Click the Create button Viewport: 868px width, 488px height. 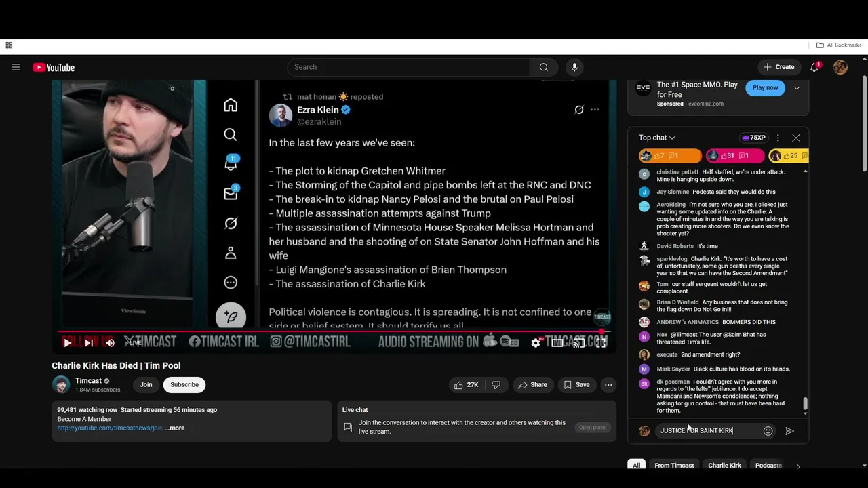coord(778,67)
